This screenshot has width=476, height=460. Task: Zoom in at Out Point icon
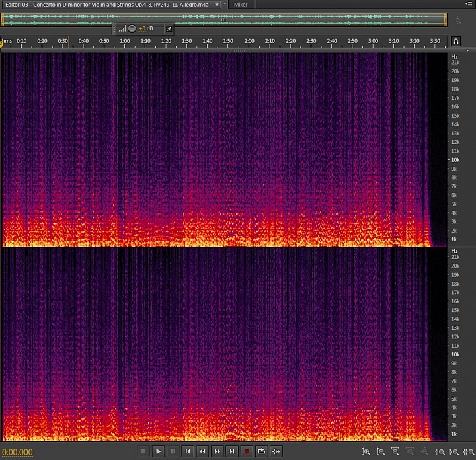(x=454, y=452)
